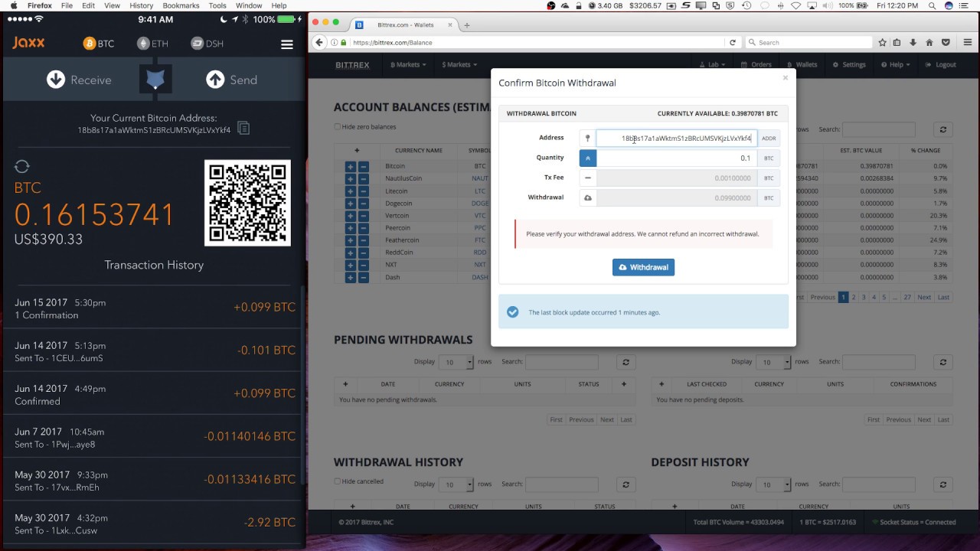Open Bittrex Wallets page
The width and height of the screenshot is (980, 551).
point(802,64)
